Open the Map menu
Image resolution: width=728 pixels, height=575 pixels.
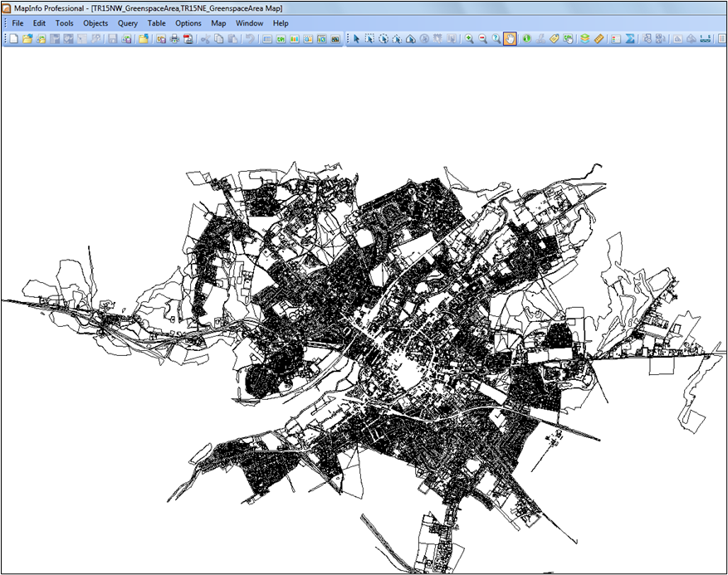tap(218, 23)
